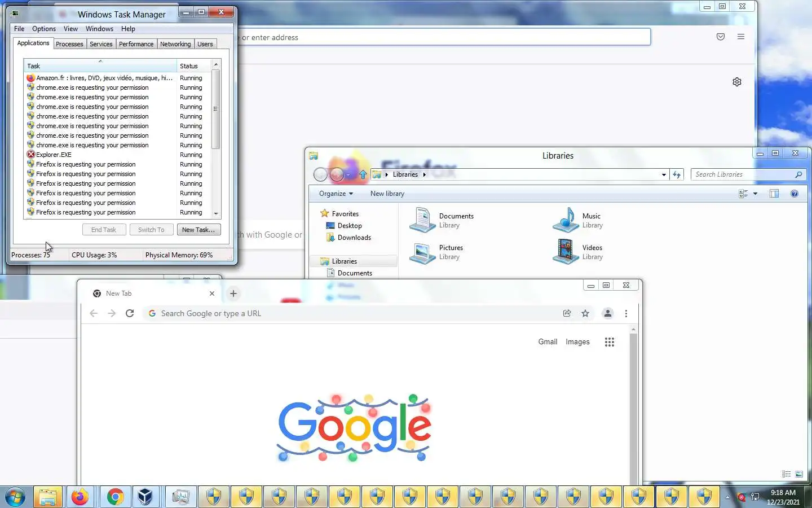Open the Windows menu in Task Manager
The width and height of the screenshot is (812, 508).
point(99,29)
